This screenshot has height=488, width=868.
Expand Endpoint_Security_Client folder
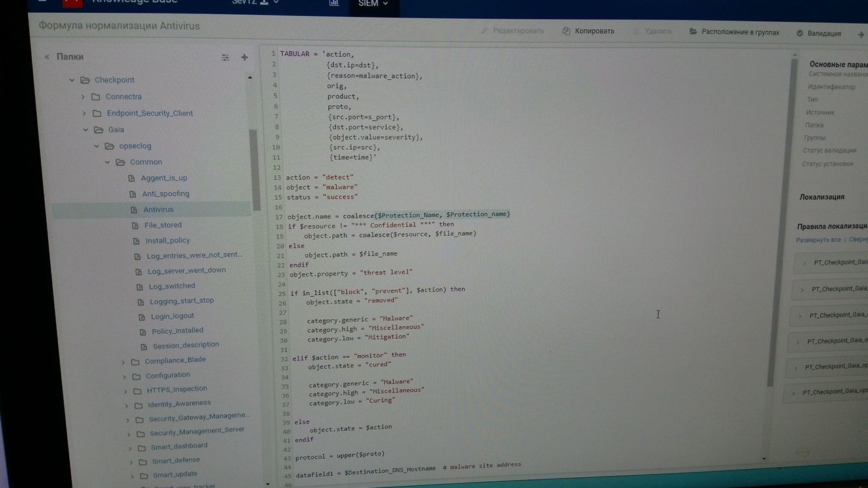(84, 113)
